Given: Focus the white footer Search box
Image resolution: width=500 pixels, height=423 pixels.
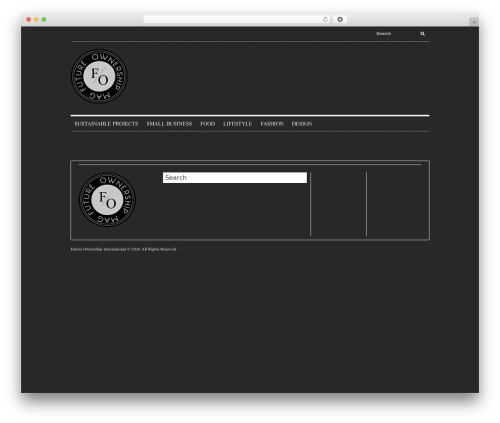Looking at the screenshot, I should tap(235, 178).
